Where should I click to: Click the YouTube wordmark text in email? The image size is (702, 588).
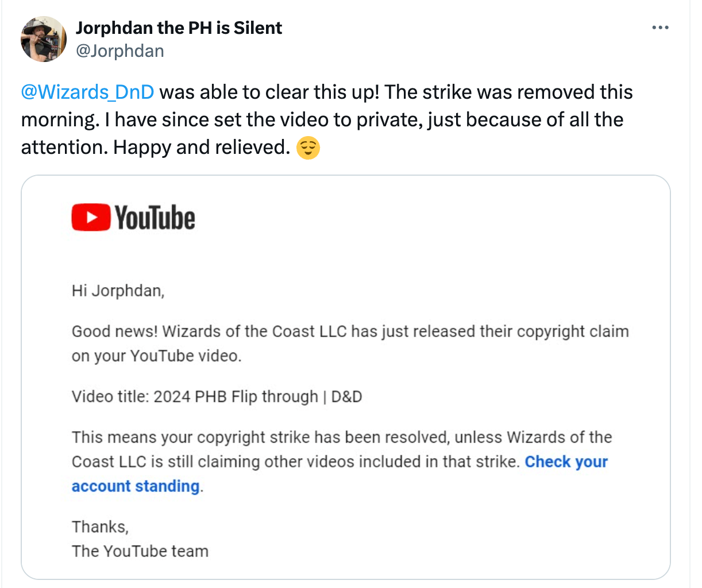point(155,218)
